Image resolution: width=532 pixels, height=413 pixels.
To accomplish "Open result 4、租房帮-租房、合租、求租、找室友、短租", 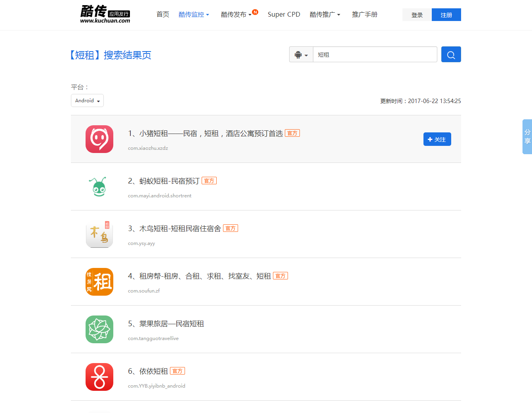I will pos(199,276).
